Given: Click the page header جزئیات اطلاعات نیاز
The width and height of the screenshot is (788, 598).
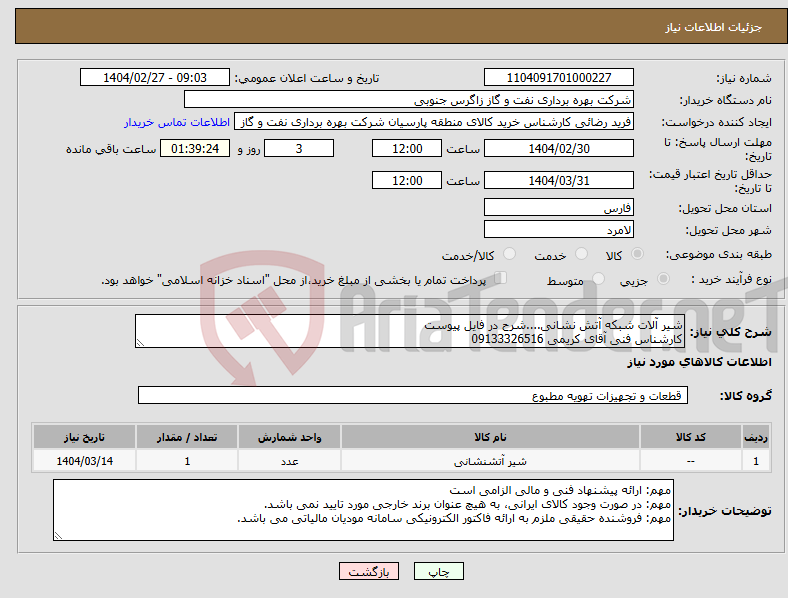Looking at the screenshot, I should pyautogui.click(x=714, y=27).
